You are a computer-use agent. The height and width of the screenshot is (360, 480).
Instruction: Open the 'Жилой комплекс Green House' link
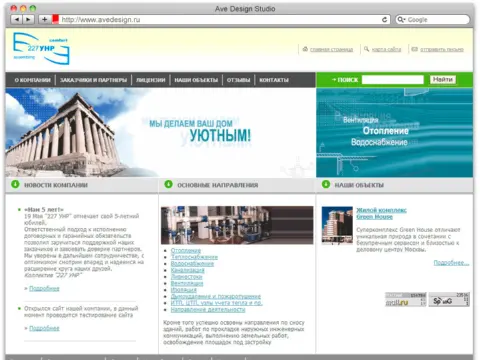[381, 213]
